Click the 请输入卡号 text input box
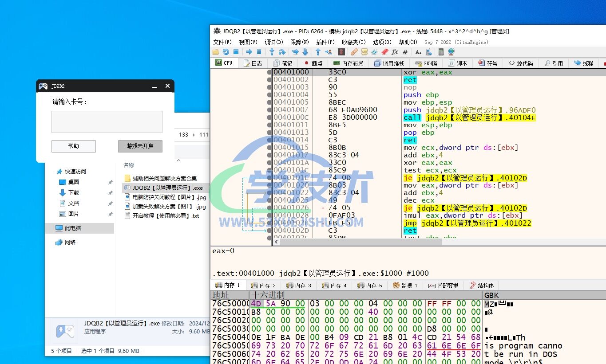Screen dimensions: 606x364 point(107,122)
